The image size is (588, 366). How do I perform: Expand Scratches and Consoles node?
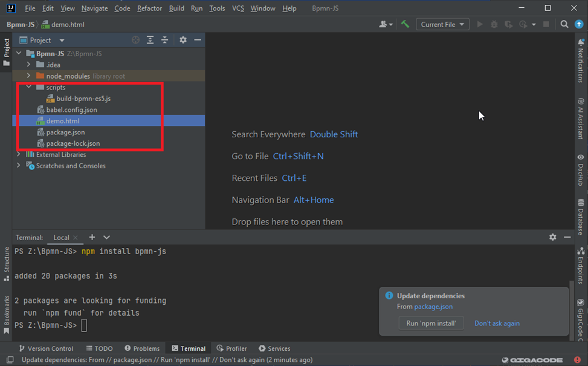(19, 166)
